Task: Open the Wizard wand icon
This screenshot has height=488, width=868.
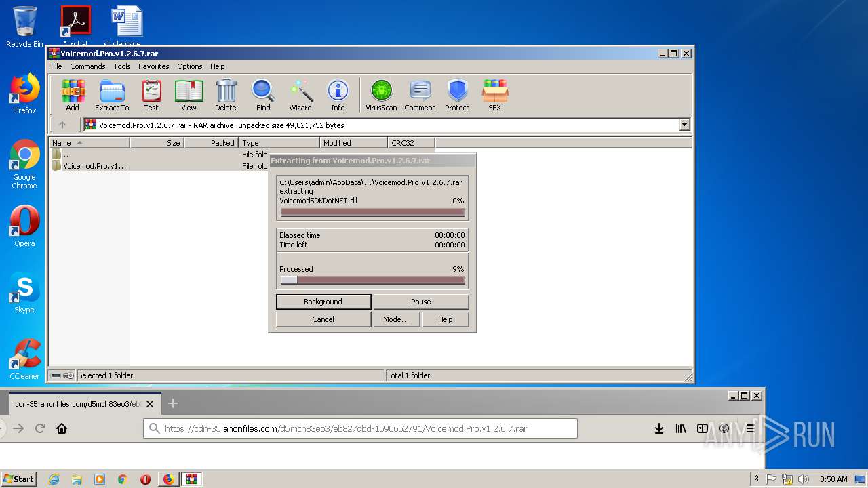Action: point(300,96)
